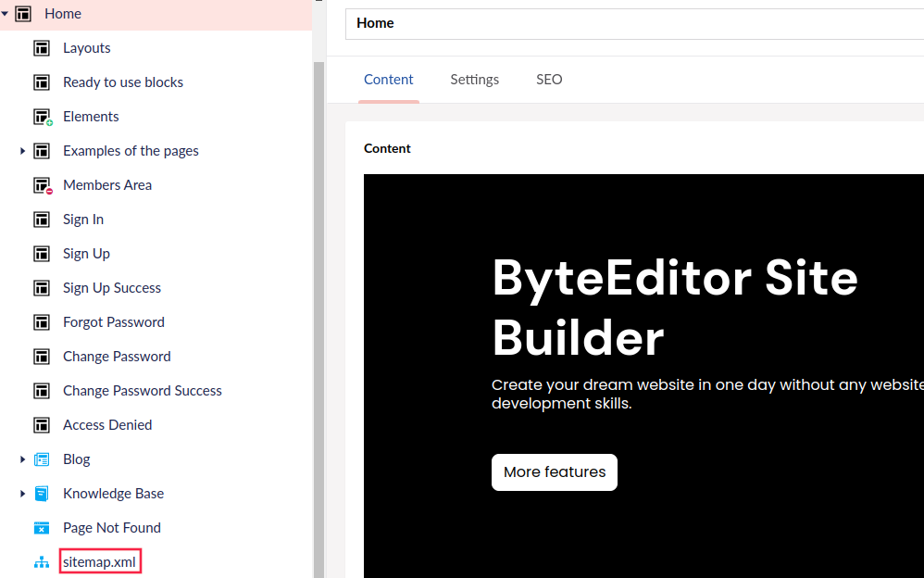Expand the Knowledge Base tree node
Image resolution: width=924 pixels, height=578 pixels.
(23, 494)
